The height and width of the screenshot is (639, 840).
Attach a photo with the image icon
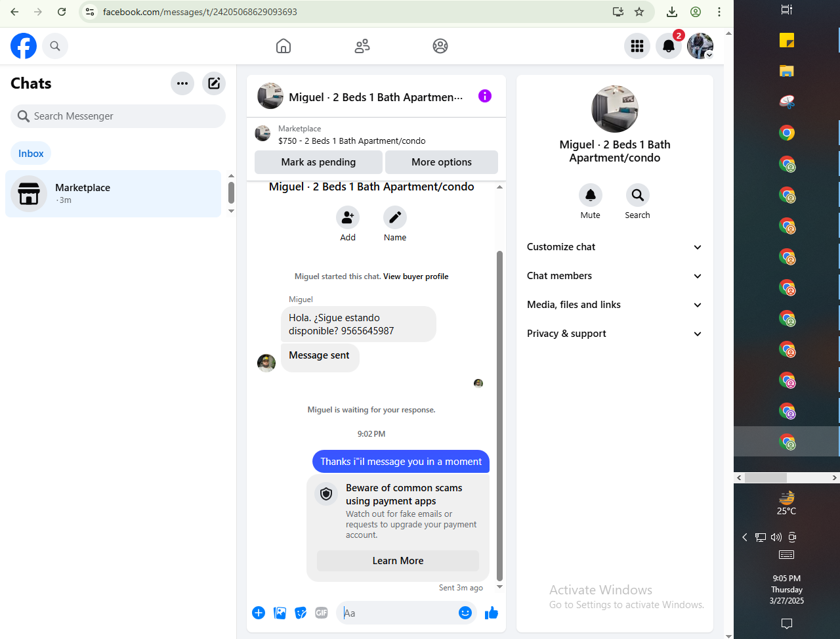pyautogui.click(x=280, y=613)
